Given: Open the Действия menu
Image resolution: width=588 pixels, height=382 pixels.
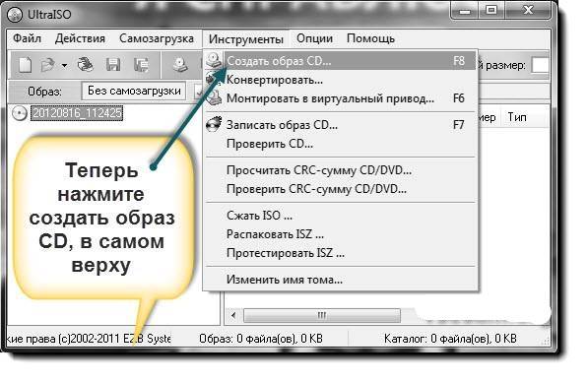Looking at the screenshot, I should point(80,38).
